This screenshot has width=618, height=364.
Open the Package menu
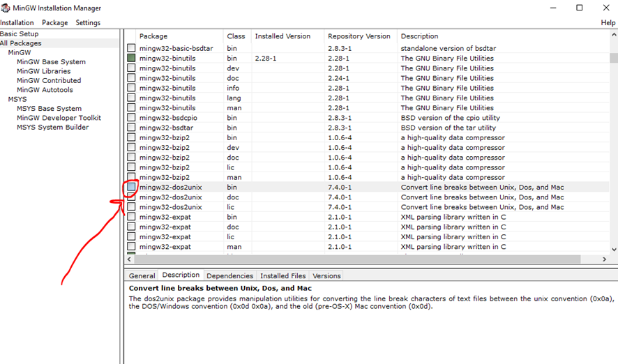point(55,23)
